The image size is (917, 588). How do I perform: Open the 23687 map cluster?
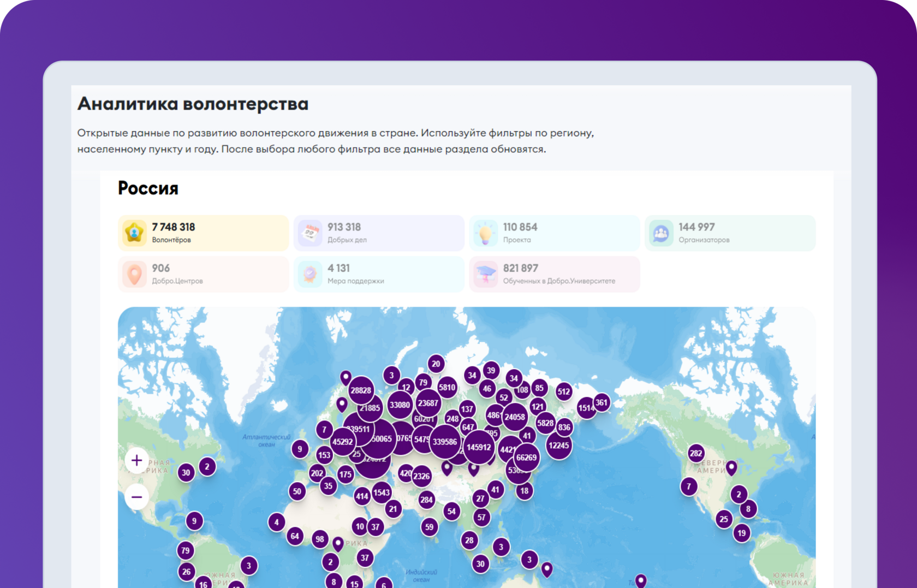(428, 403)
